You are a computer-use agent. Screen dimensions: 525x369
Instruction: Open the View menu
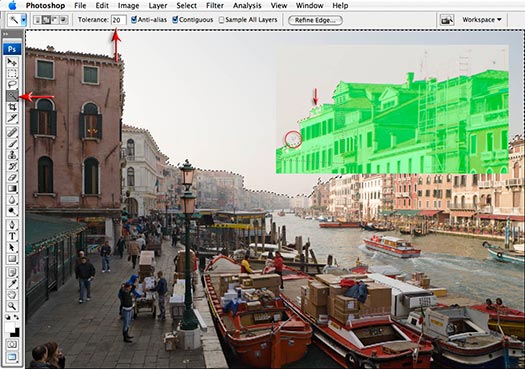pyautogui.click(x=279, y=5)
